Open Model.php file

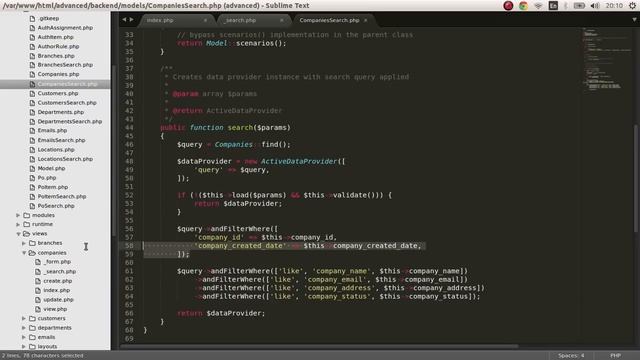51,169
